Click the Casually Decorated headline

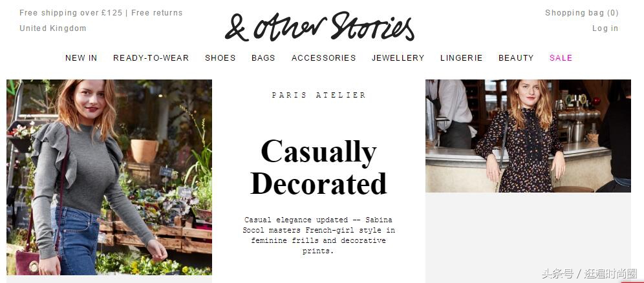click(319, 167)
